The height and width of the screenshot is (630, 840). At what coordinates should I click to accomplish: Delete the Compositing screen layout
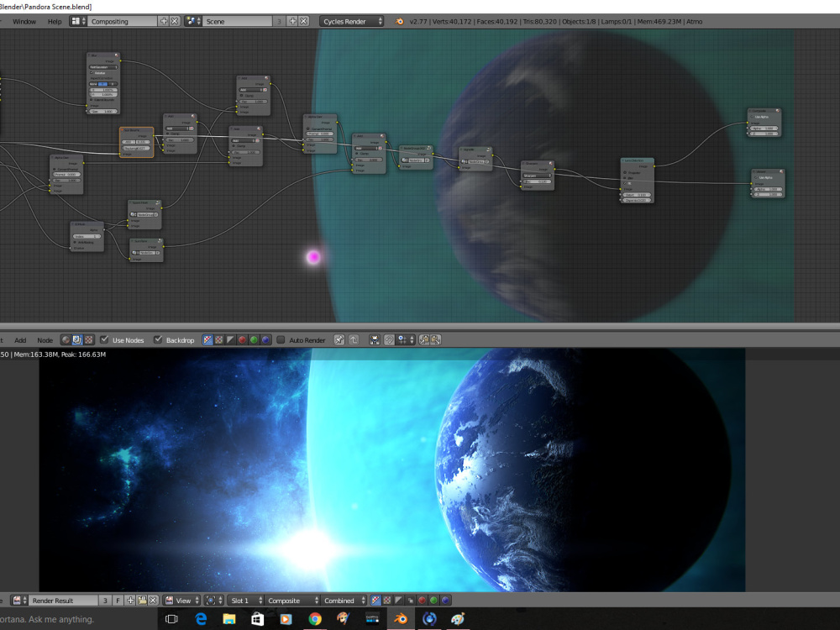175,22
